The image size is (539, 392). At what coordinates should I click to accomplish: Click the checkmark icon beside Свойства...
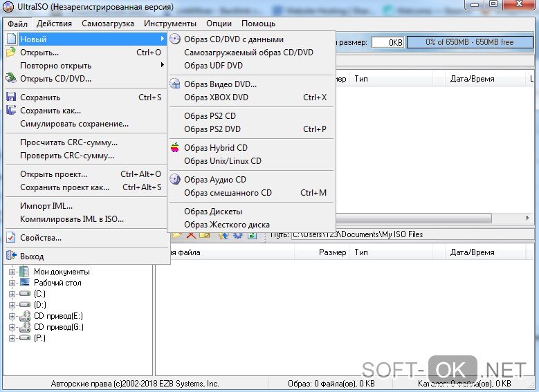pos(11,237)
